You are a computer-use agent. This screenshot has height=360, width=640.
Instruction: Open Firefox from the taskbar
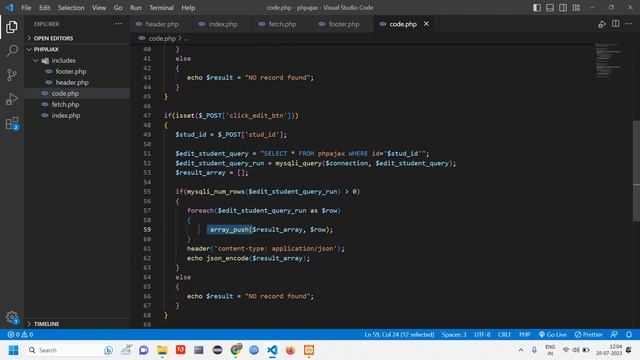coord(290,350)
